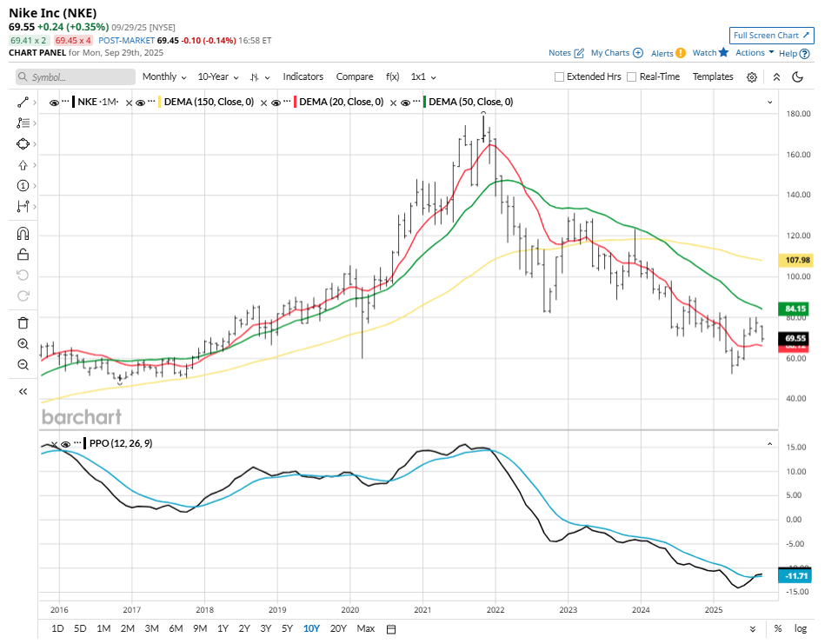Viewport: 838px width, 644px height.
Task: Click the green DEMA 50 color swatch
Action: click(424, 102)
